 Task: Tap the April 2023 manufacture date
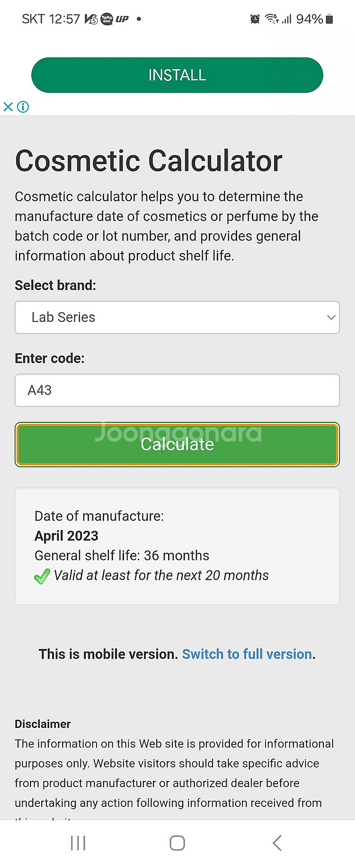pyautogui.click(x=66, y=536)
